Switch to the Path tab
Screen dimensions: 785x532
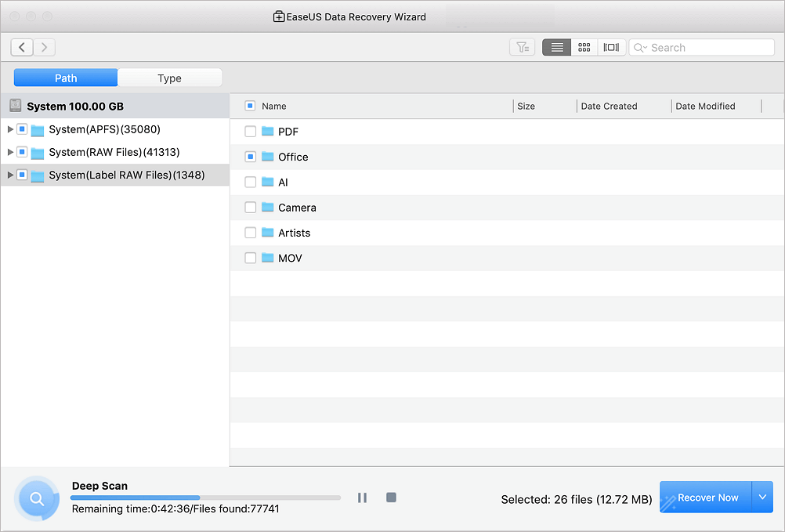66,78
